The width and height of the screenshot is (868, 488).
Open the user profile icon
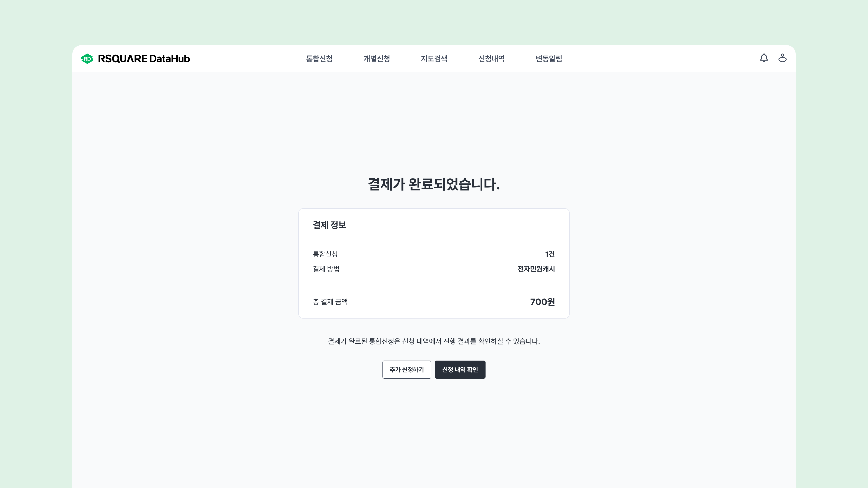pos(782,58)
